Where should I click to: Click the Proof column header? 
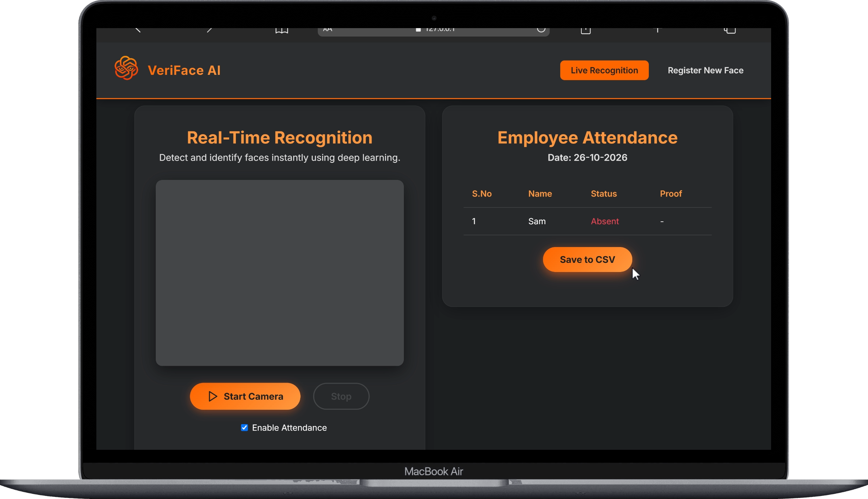click(671, 194)
